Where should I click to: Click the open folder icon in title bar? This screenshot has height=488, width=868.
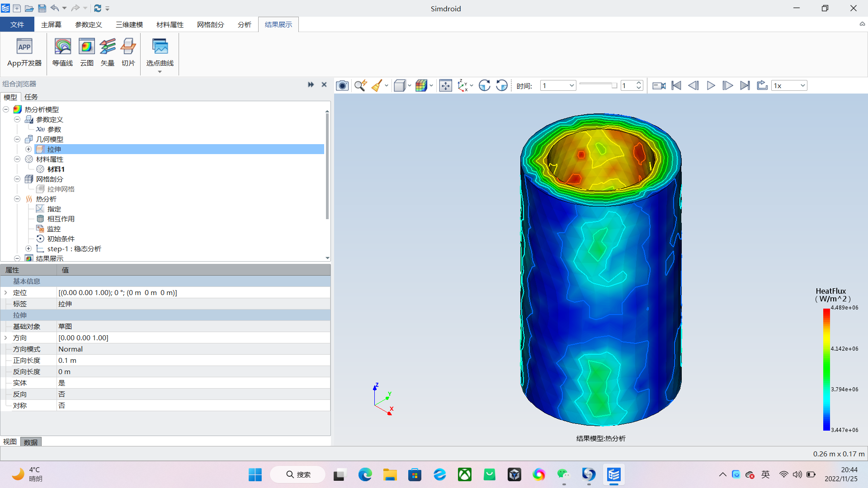point(29,8)
